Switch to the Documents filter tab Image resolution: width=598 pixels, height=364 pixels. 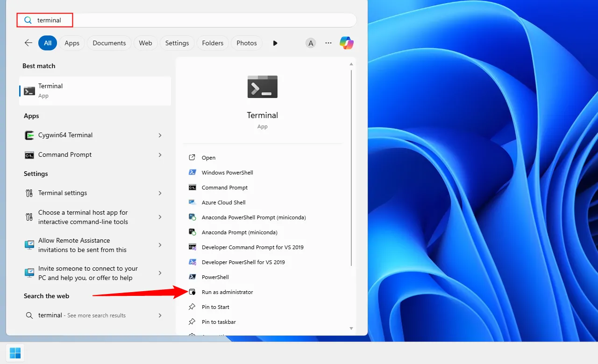pos(109,42)
